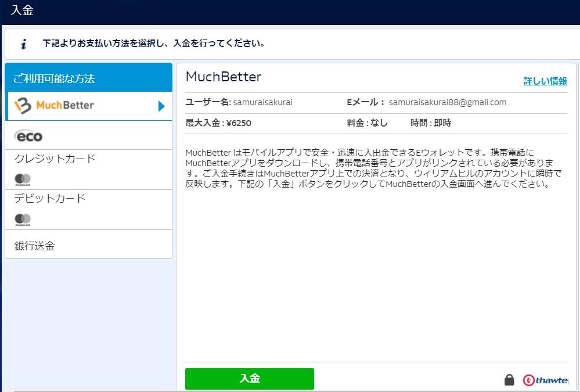Click the MuchBetter B logo icon
This screenshot has width=580, height=392.
[23, 106]
